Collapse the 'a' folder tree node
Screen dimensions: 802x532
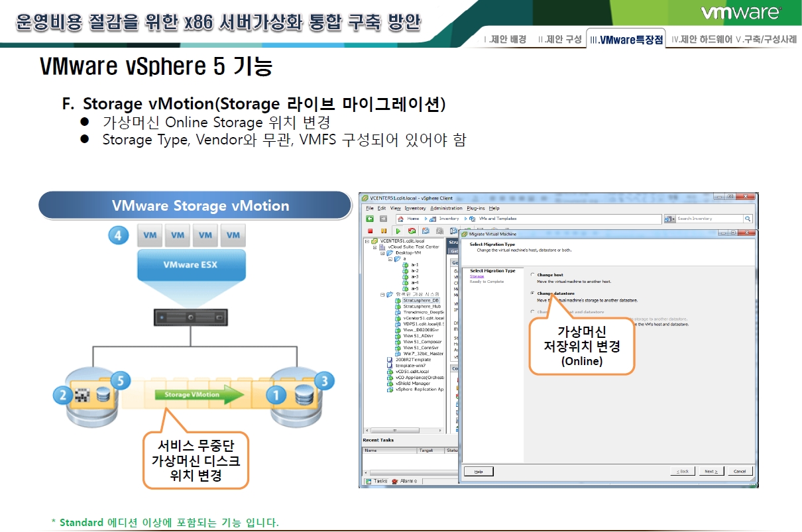click(390, 258)
